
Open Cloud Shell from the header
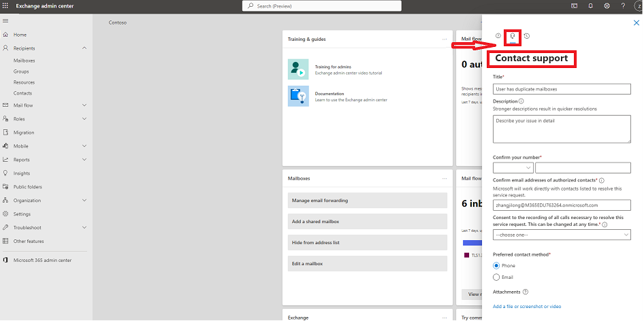[575, 5]
